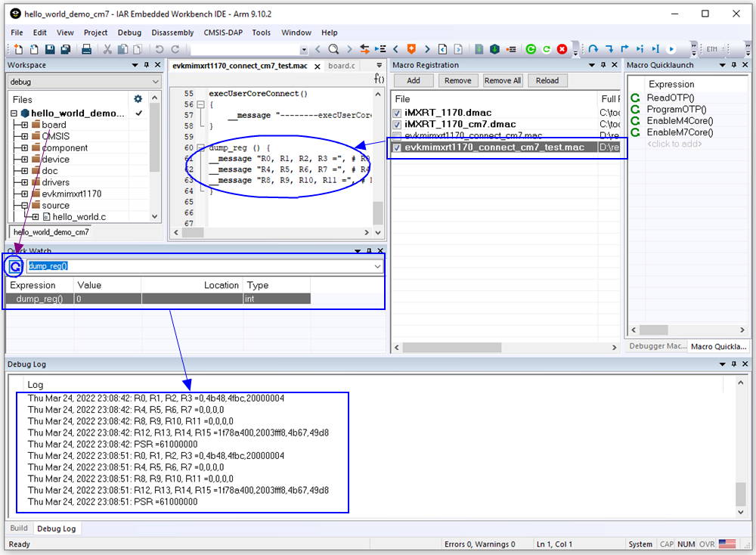Click the Step Out debug icon
The image size is (756, 555).
(x=624, y=49)
